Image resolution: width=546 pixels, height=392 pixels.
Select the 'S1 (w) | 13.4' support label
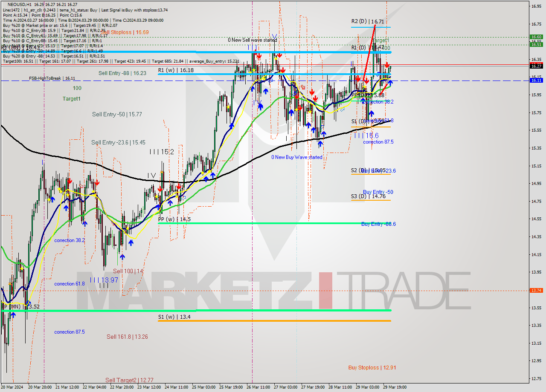point(174,317)
